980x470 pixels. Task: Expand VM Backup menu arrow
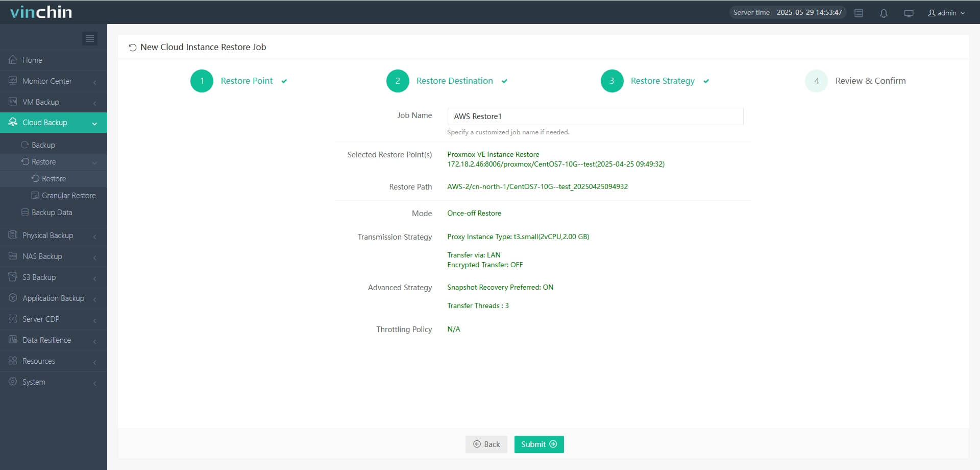(95, 103)
